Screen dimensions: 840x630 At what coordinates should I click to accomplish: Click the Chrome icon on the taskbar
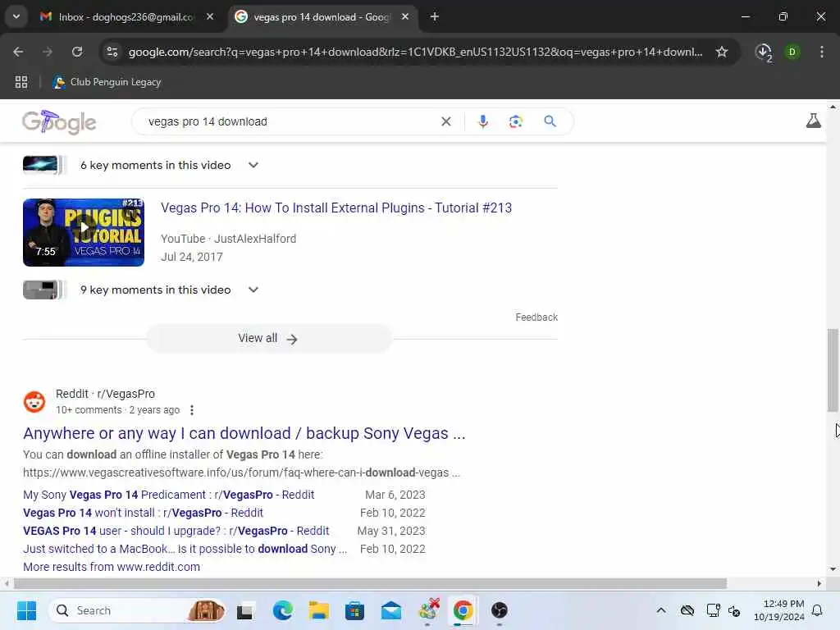[x=463, y=610]
